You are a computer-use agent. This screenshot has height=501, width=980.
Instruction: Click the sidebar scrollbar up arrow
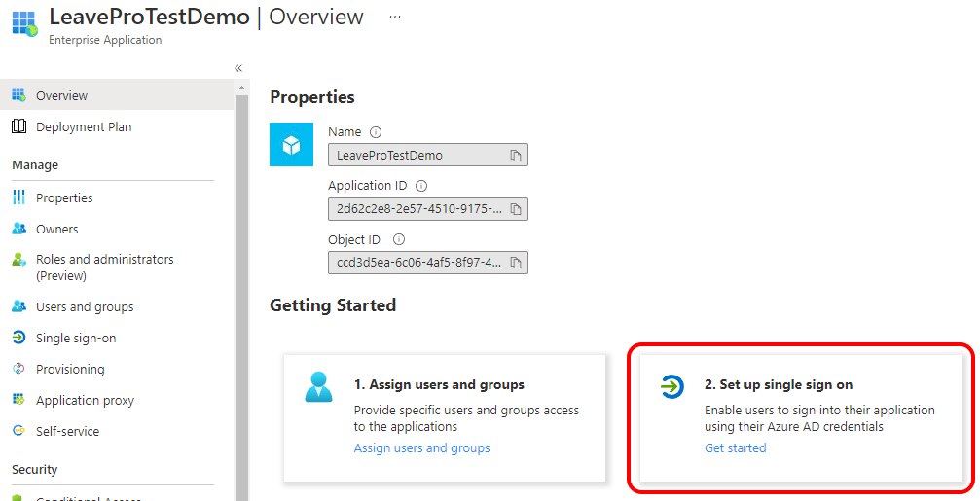point(241,89)
